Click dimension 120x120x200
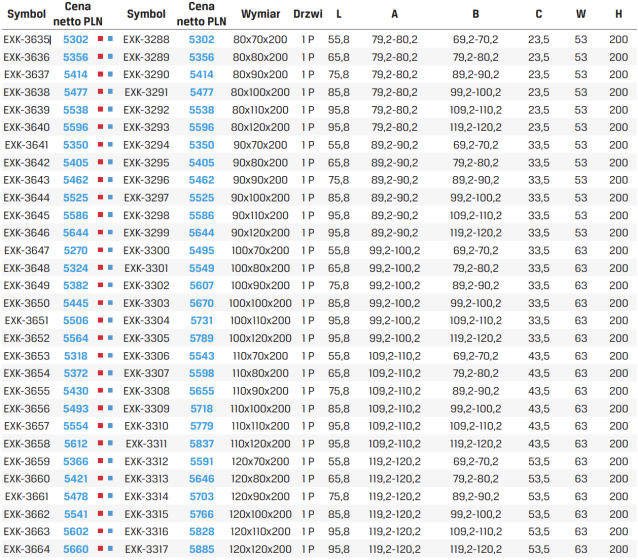 tap(260, 549)
